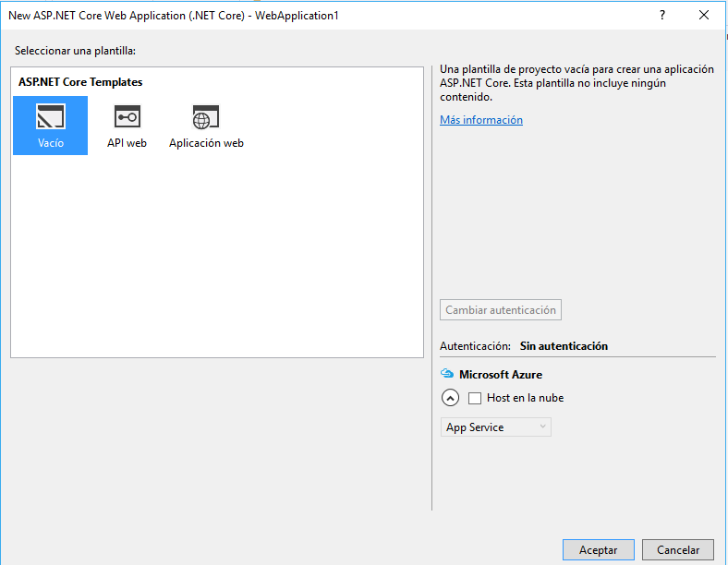The height and width of the screenshot is (565, 728).
Task: Dismiss dialog with Cancelar button
Action: tap(678, 549)
